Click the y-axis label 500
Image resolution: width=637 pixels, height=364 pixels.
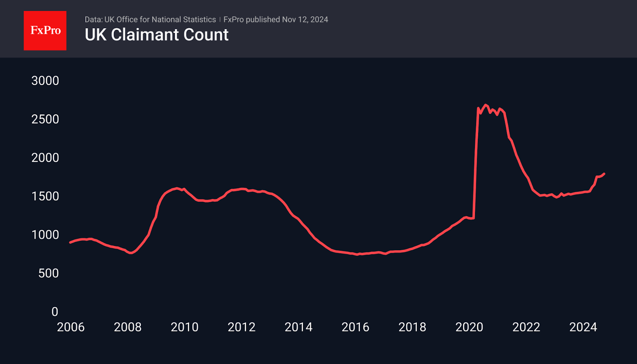pyautogui.click(x=49, y=274)
